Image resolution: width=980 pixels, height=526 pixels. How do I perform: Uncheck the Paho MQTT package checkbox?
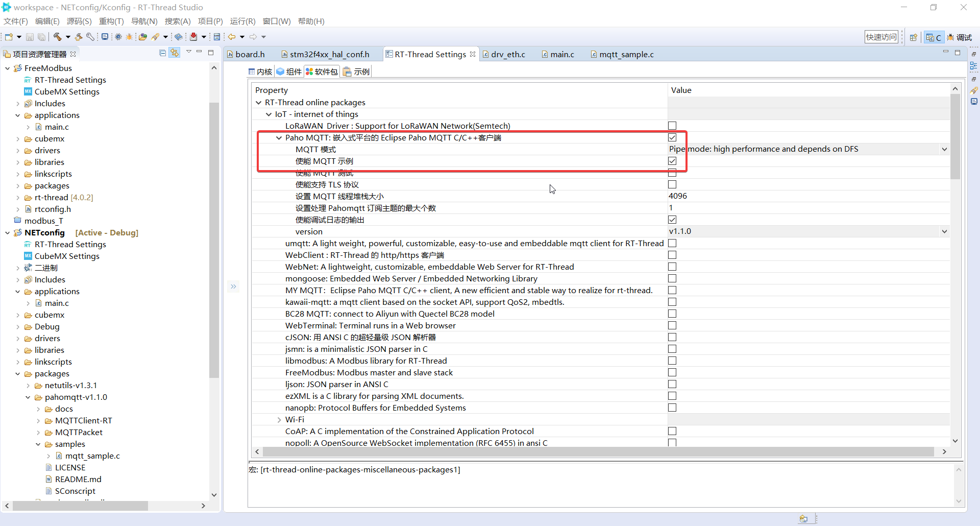[x=672, y=137]
